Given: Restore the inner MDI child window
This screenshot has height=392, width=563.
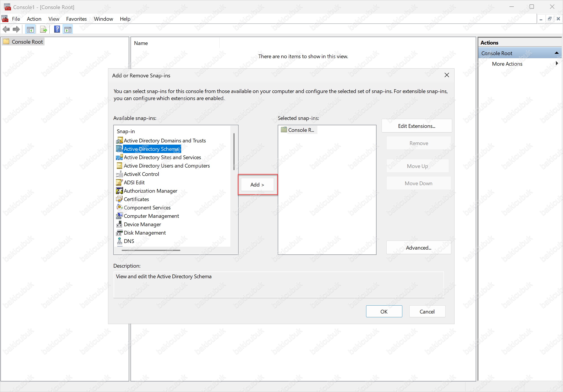Looking at the screenshot, I should pos(550,19).
